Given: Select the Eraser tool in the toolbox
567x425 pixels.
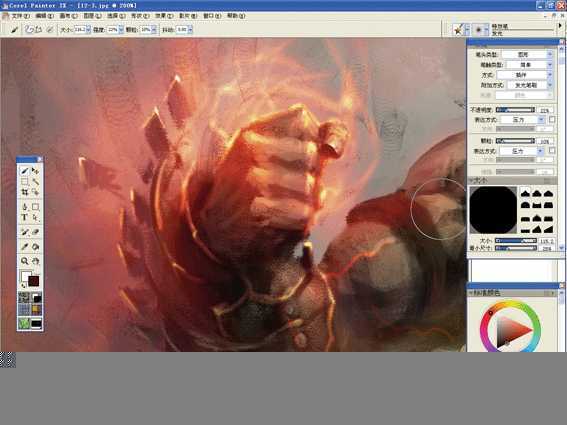Looking at the screenshot, I should (35, 232).
